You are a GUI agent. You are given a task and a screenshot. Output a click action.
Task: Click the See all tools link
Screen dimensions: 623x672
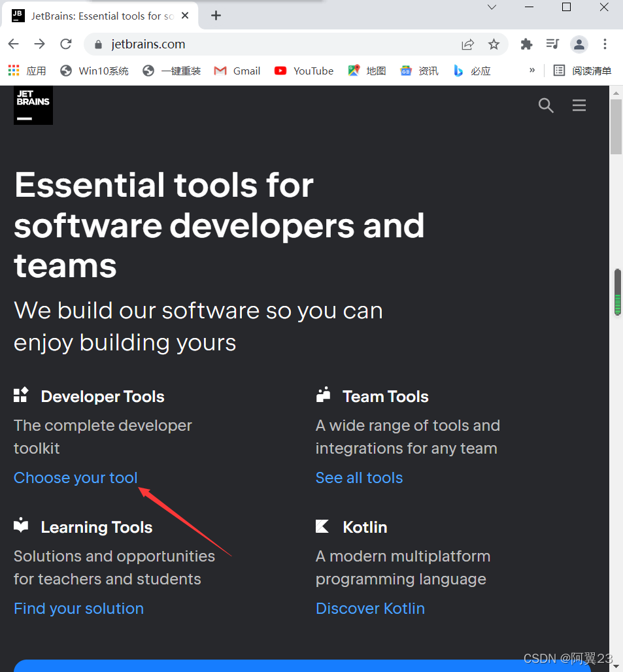click(359, 477)
